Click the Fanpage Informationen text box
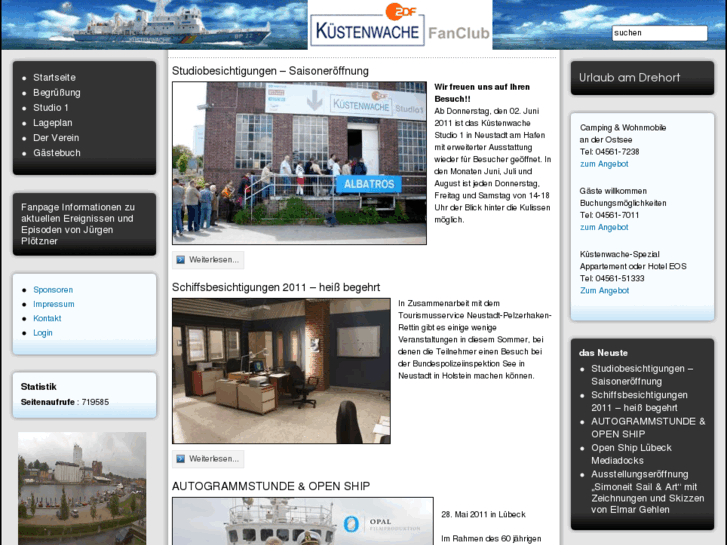 (x=84, y=224)
